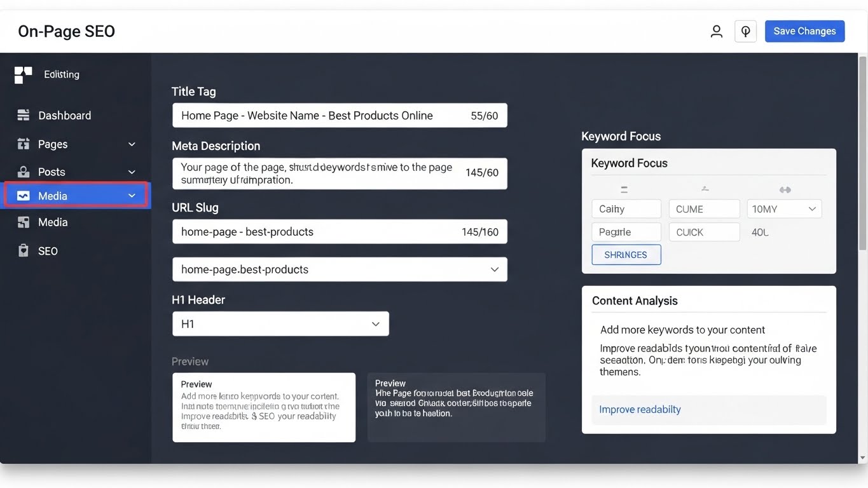
Task: Click the Posts lock icon
Action: 24,172
